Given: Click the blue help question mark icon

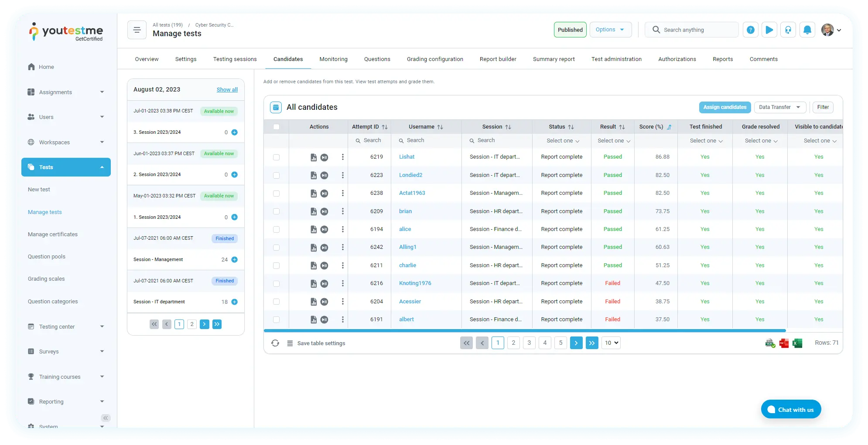Looking at the screenshot, I should coord(750,30).
